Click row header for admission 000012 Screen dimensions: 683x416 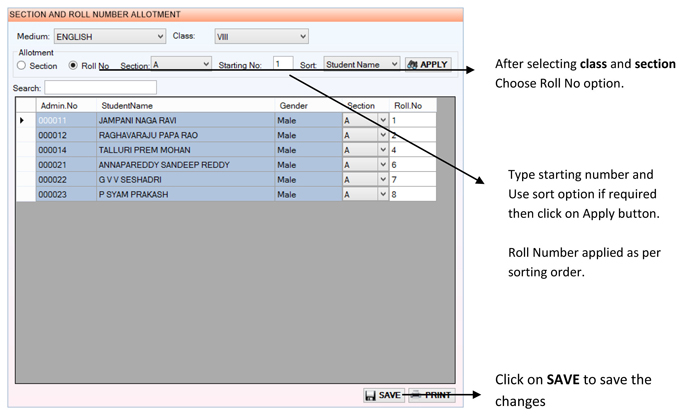tap(26, 135)
